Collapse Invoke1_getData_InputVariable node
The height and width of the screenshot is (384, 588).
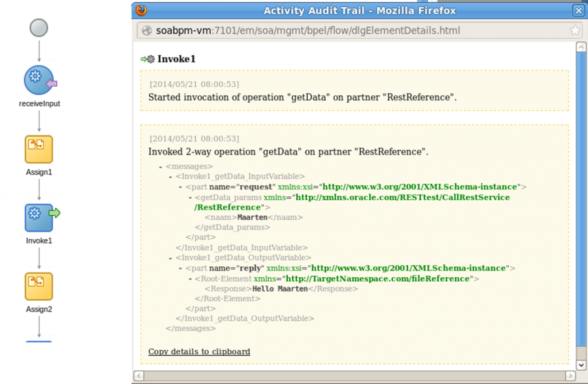pos(170,177)
